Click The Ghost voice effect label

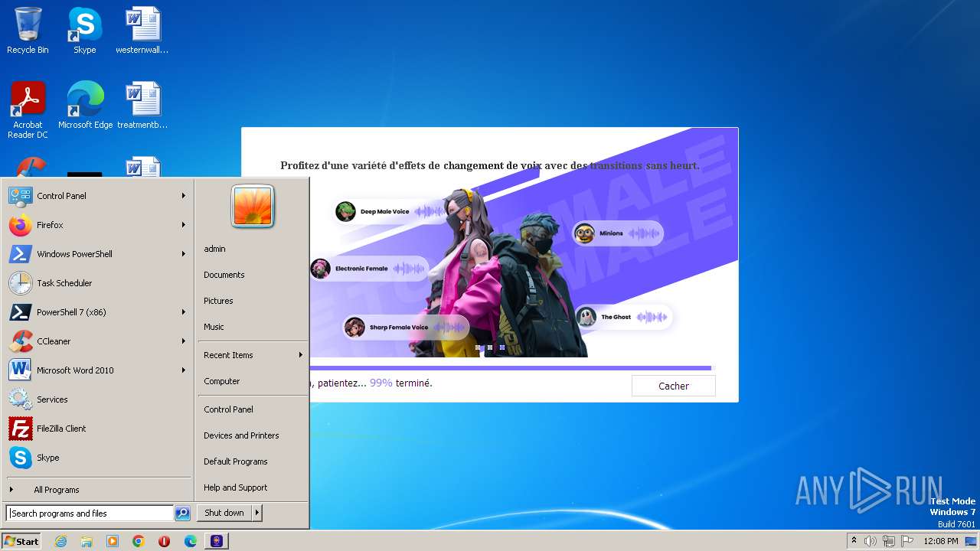coord(616,317)
